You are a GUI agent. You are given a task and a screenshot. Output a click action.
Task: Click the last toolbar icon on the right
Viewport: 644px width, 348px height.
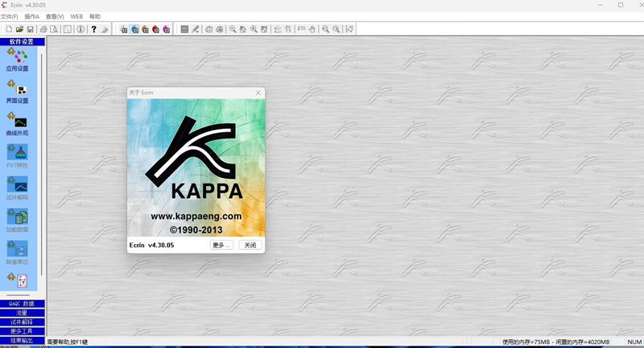(x=349, y=29)
